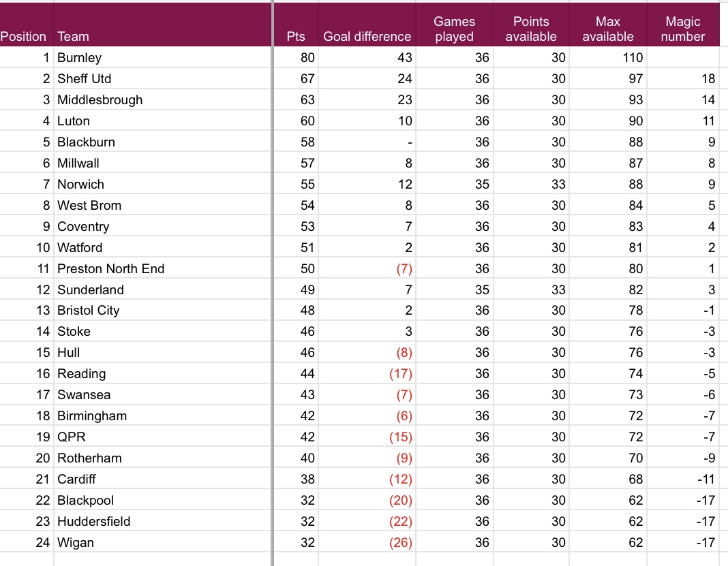The width and height of the screenshot is (728, 566).
Task: Select the Max available header cell
Action: (x=607, y=29)
